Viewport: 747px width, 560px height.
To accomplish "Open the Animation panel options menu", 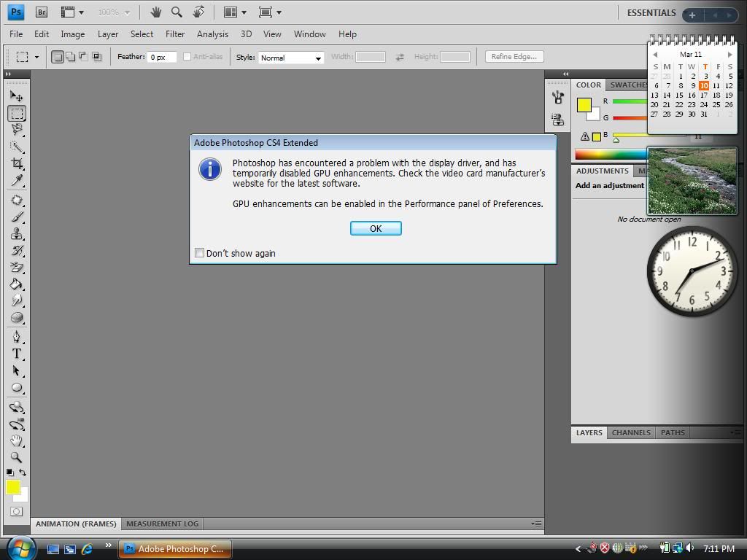I will click(536, 524).
